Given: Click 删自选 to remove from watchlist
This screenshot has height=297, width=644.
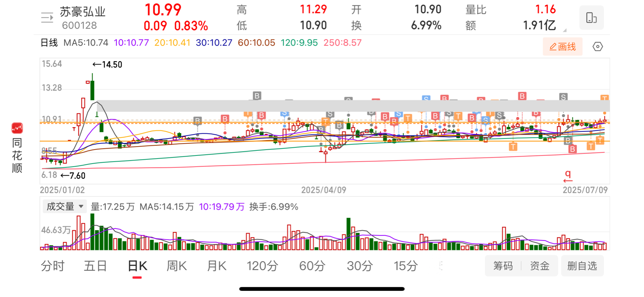Looking at the screenshot, I should (x=582, y=266).
